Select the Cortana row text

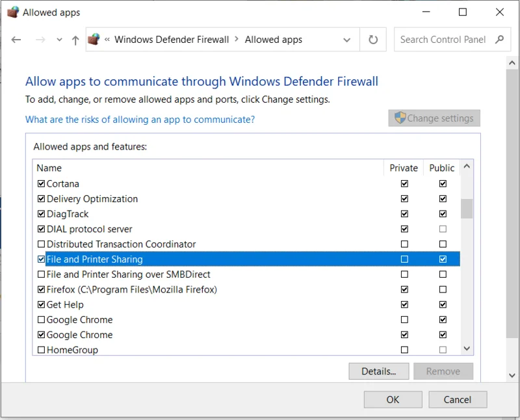(62, 184)
